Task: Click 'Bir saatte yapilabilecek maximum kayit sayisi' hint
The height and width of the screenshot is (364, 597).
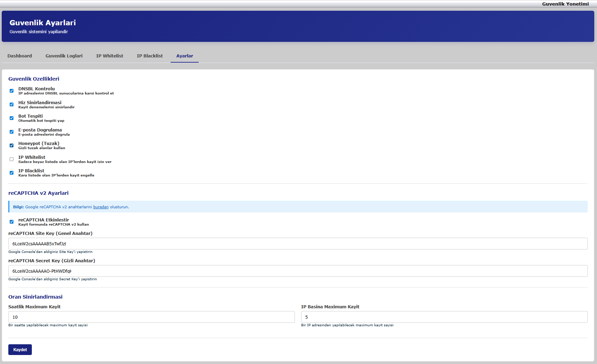Action: click(x=48, y=325)
